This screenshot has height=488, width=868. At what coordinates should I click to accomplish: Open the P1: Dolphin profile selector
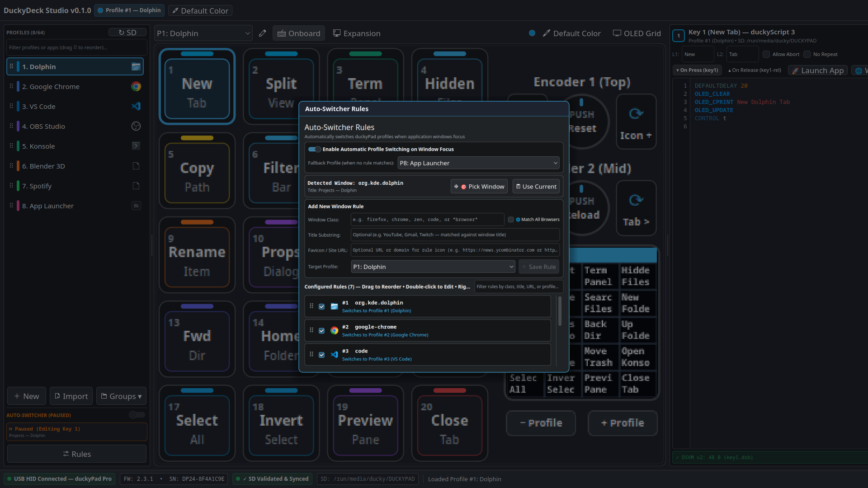click(203, 33)
